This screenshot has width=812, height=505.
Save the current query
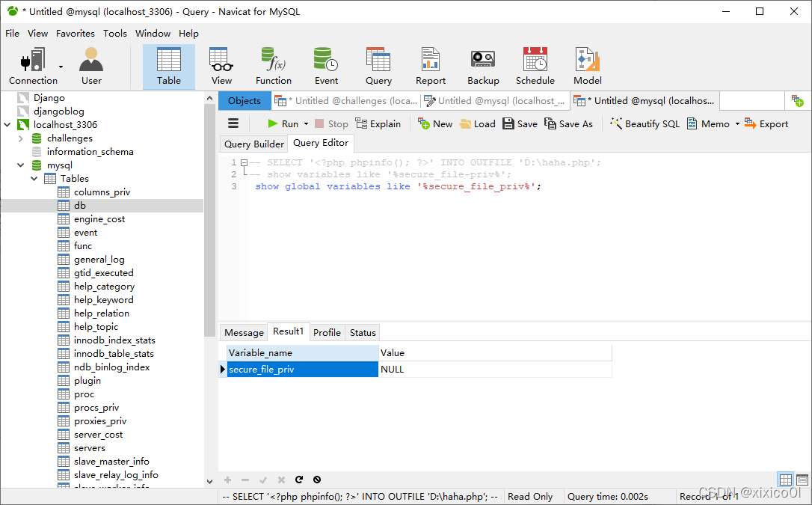point(520,123)
